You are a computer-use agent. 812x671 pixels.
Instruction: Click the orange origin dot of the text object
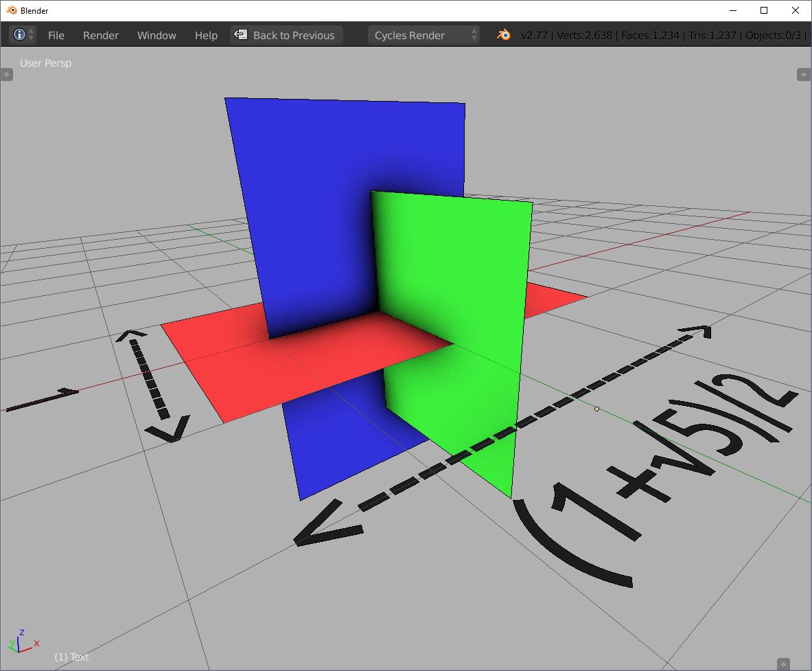596,409
